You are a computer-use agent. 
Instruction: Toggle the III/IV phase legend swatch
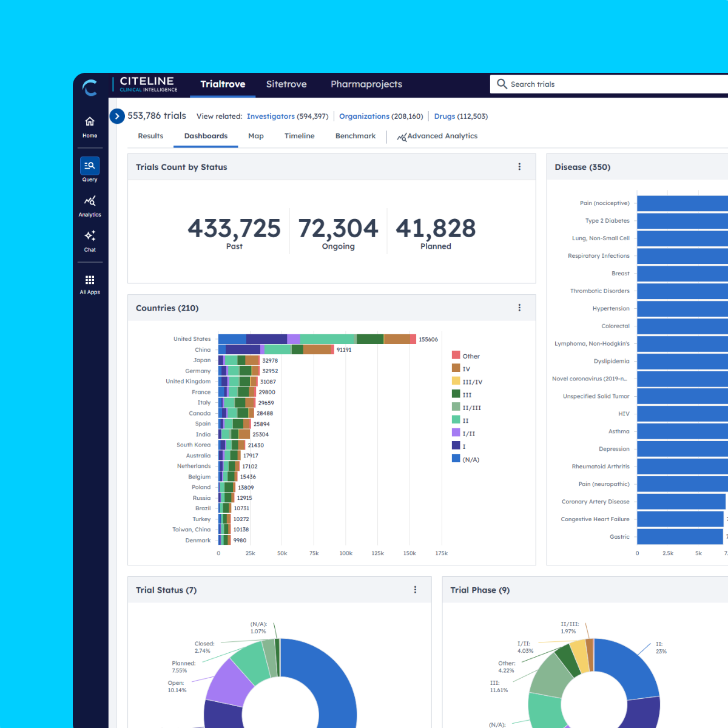pos(456,381)
